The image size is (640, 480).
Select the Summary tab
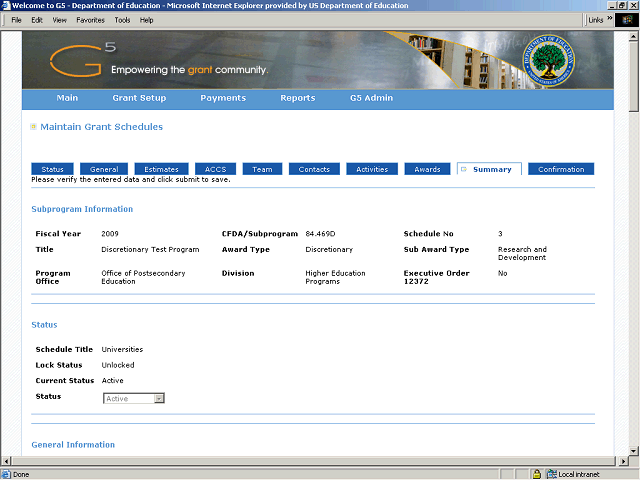pyautogui.click(x=489, y=169)
